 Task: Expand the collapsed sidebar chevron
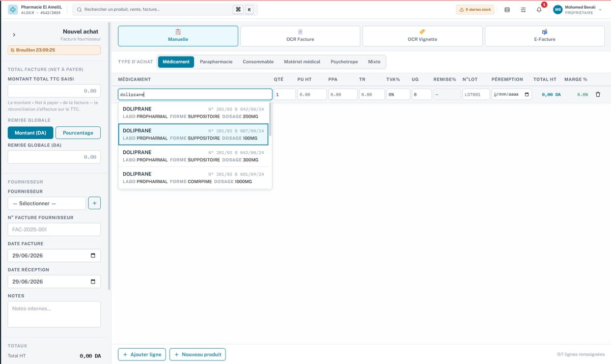[14, 35]
